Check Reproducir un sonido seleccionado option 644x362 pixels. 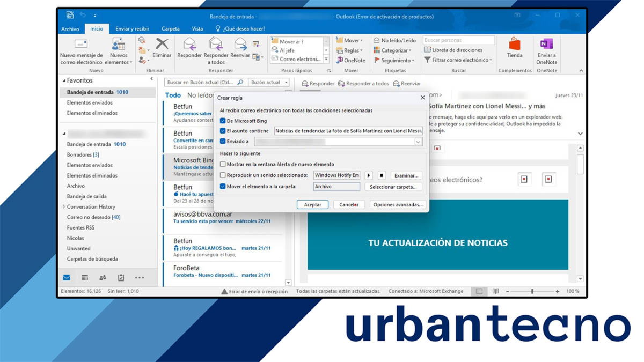coord(223,175)
